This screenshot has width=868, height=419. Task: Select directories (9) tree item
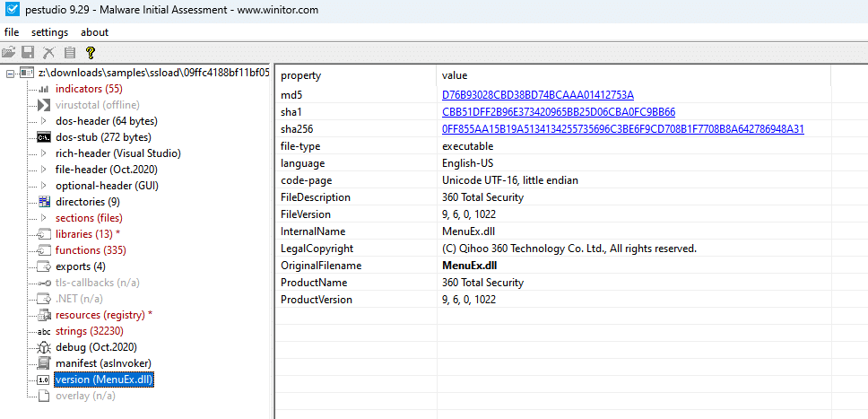(x=88, y=202)
